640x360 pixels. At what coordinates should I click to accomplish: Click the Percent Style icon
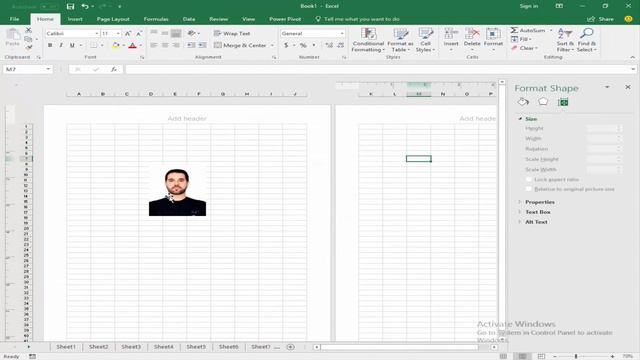tap(303, 45)
